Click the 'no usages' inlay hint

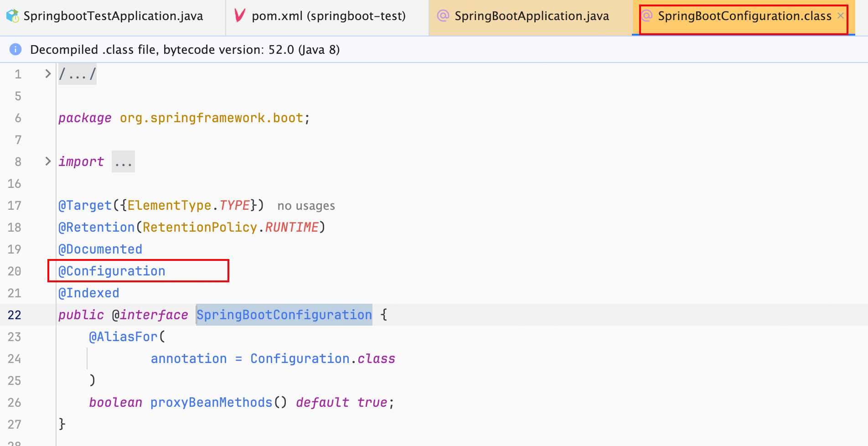[x=306, y=206]
